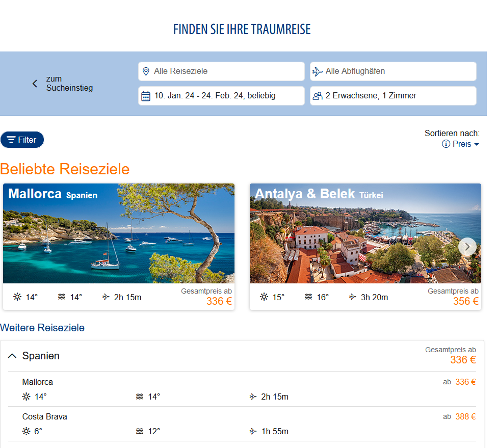Click the travelers icon beside 2 Erwachsene
The width and height of the screenshot is (496, 448).
coord(318,96)
